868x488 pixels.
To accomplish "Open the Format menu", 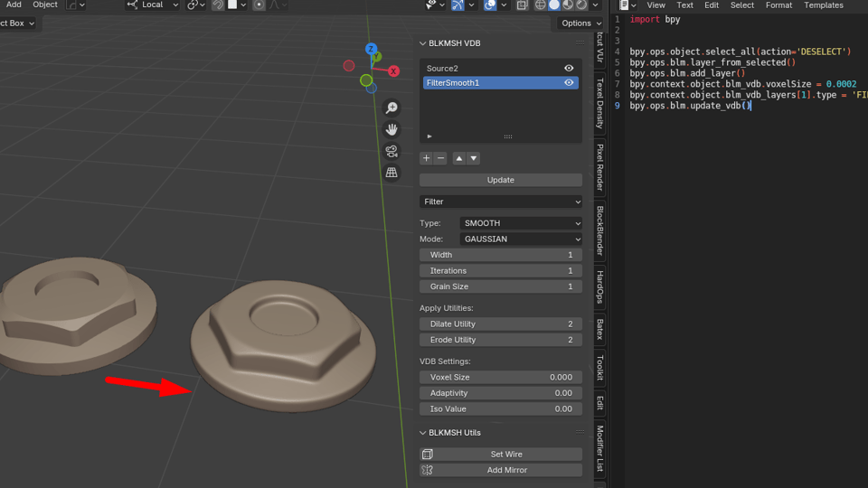I will (x=778, y=5).
